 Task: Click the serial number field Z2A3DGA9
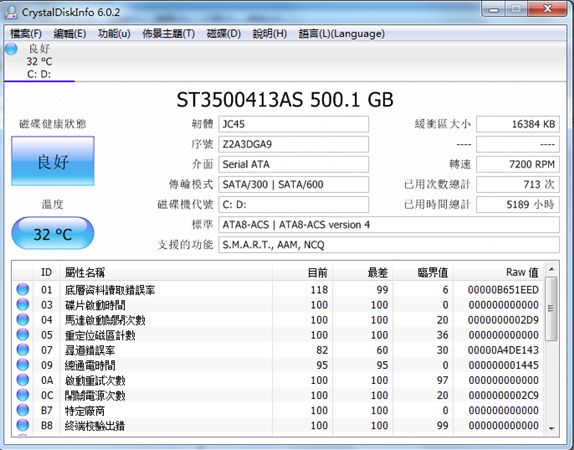[x=294, y=144]
